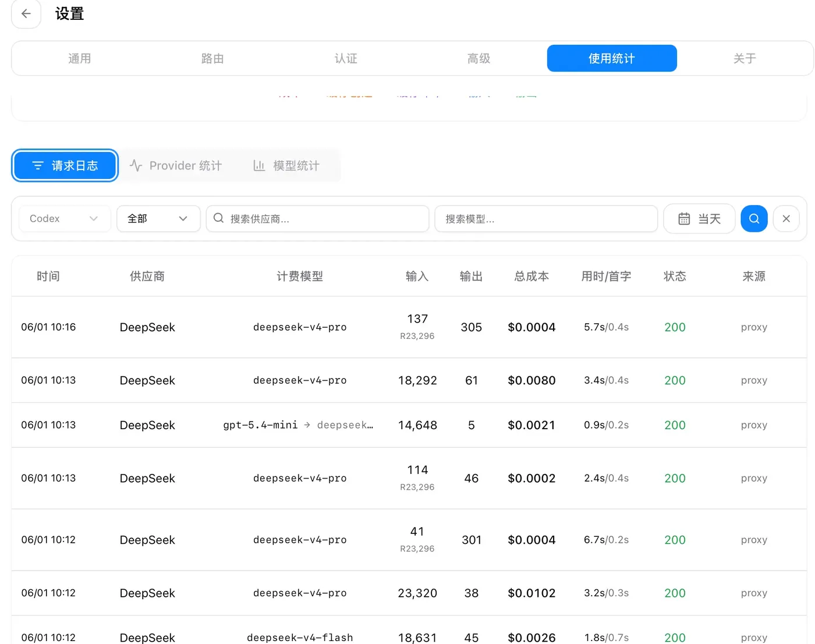Focus the 搜索供应商 input field
Screen dimensions: 815x644
[318, 219]
